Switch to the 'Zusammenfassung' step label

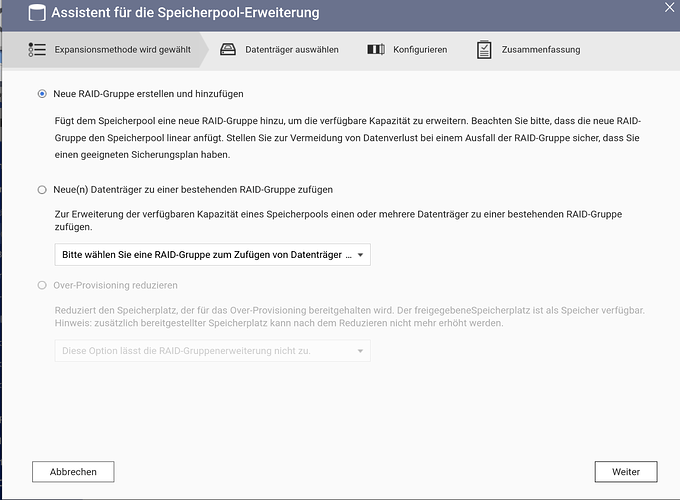(541, 49)
